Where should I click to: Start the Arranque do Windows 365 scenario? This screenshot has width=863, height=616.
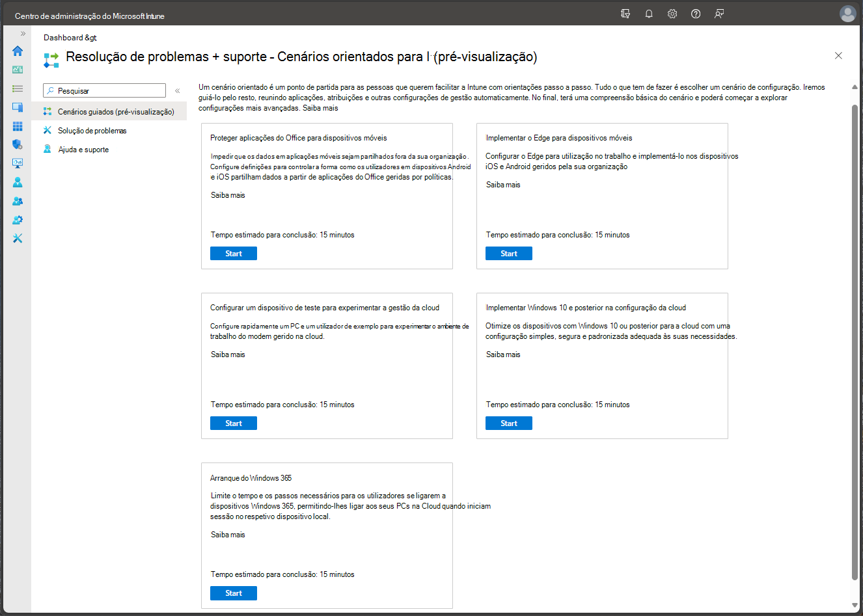click(234, 593)
